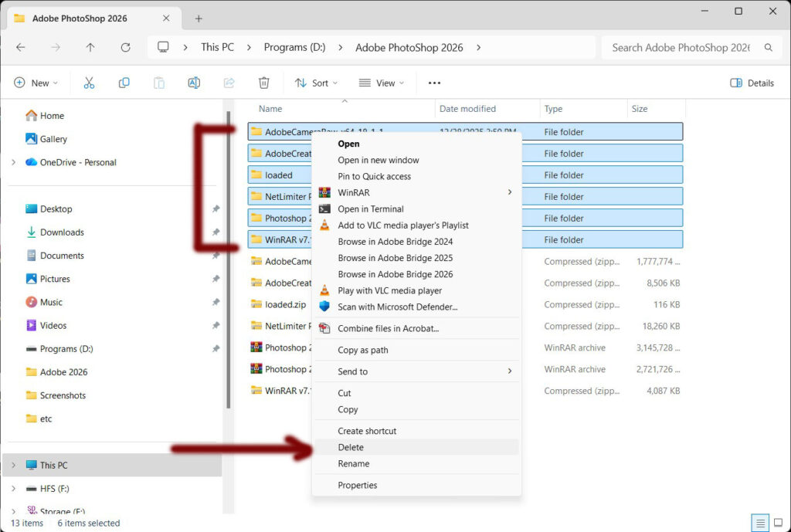Expand the This PC tree node

(13, 465)
